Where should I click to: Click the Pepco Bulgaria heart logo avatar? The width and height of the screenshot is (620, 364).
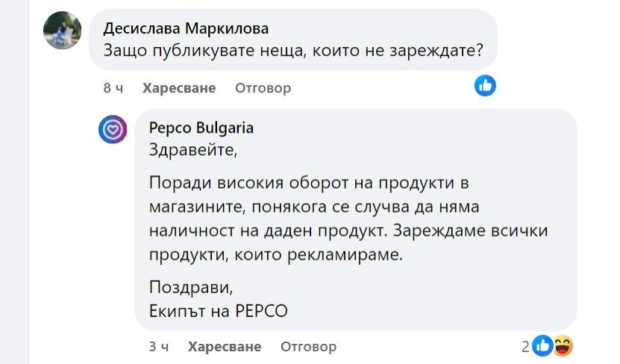point(113,129)
